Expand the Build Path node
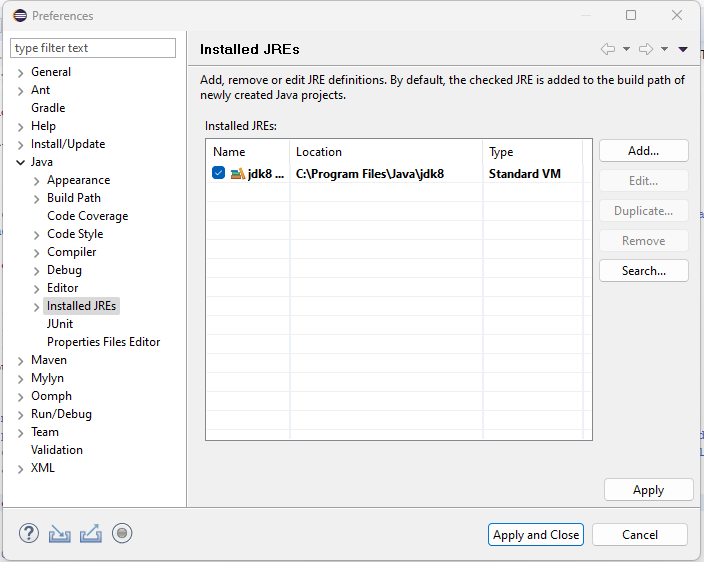Viewport: 704px width, 562px height. [36, 199]
